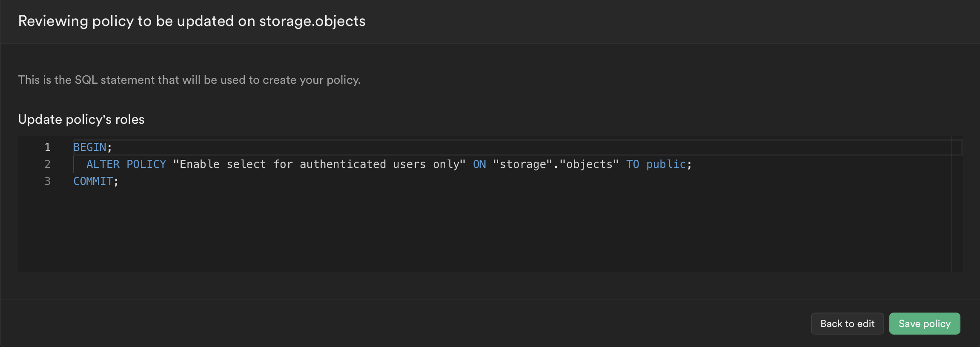Click the Save policy button
980x347 pixels.
pos(924,324)
